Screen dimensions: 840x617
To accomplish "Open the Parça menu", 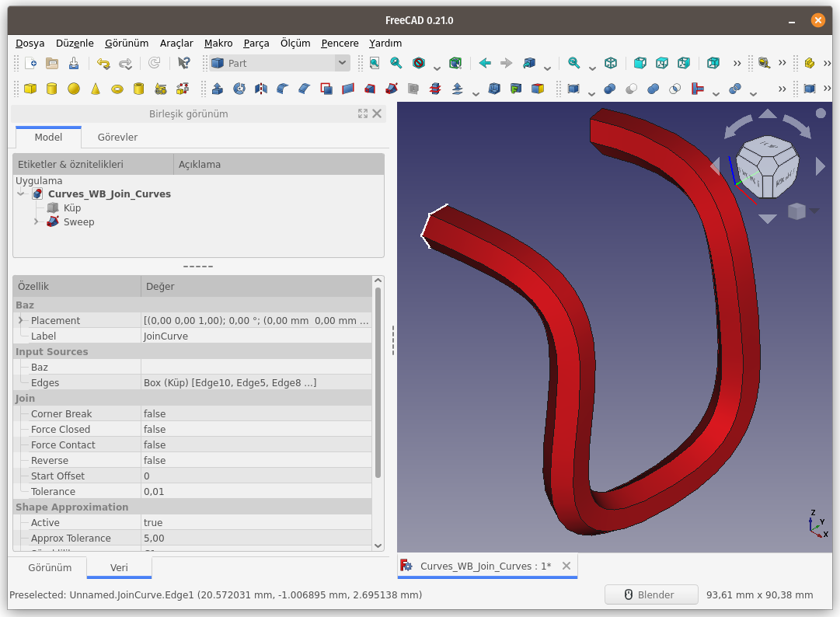I will click(x=256, y=44).
